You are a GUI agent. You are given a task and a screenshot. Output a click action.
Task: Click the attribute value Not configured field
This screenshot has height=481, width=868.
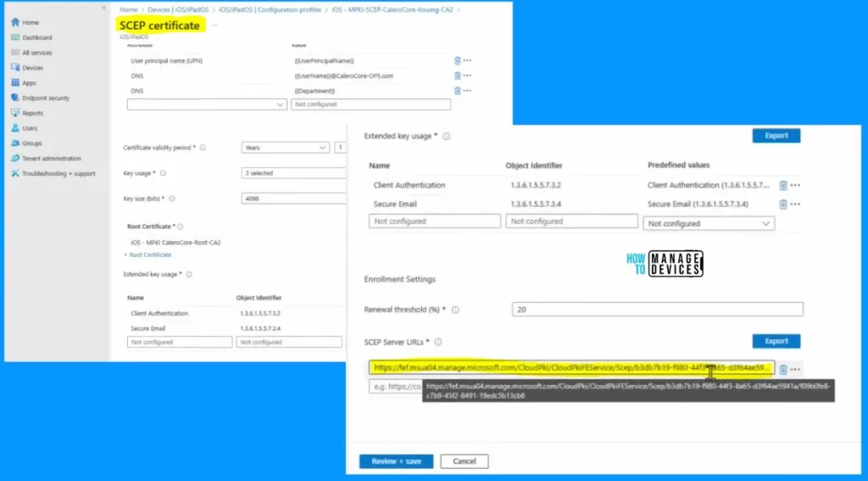coord(371,104)
